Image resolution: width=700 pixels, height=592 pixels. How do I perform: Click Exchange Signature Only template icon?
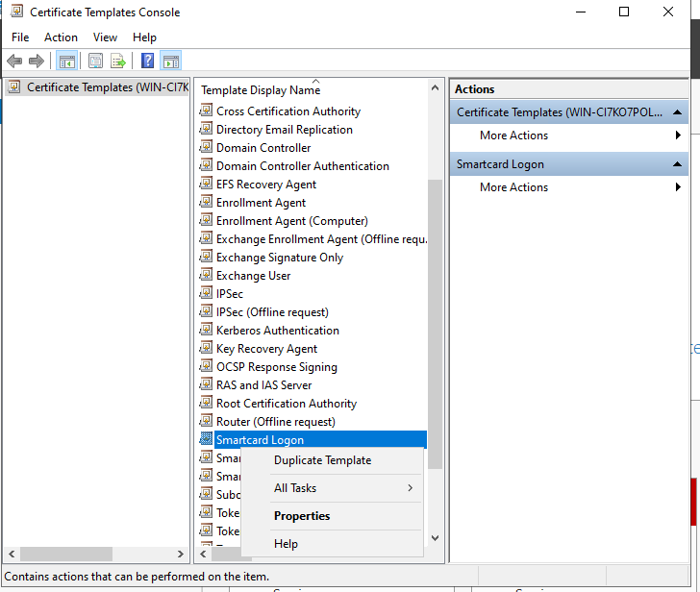click(x=206, y=257)
